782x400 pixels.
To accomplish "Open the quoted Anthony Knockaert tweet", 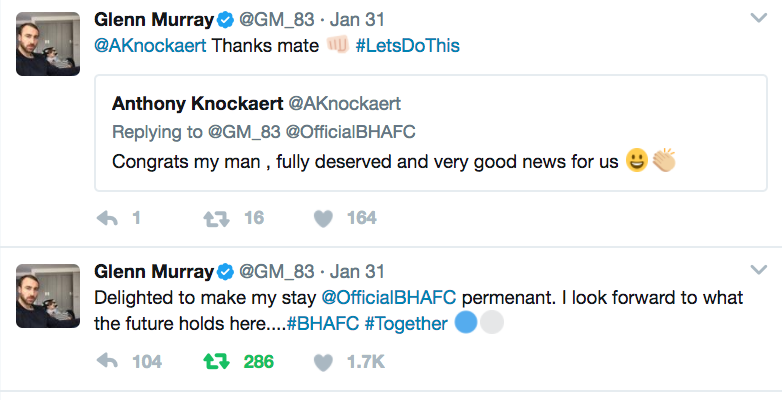I will (x=431, y=133).
